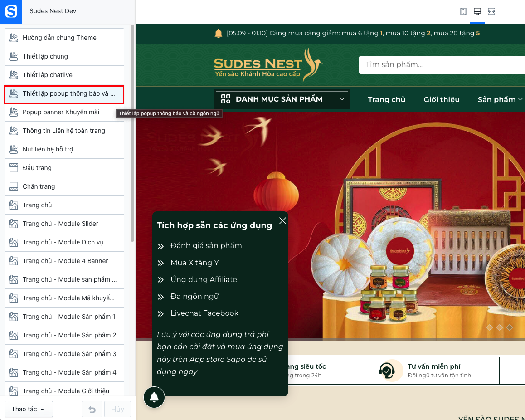Open 'Trang chủ - Module Sản phẩm 3' section
The height and width of the screenshot is (420, 525).
tap(64, 354)
